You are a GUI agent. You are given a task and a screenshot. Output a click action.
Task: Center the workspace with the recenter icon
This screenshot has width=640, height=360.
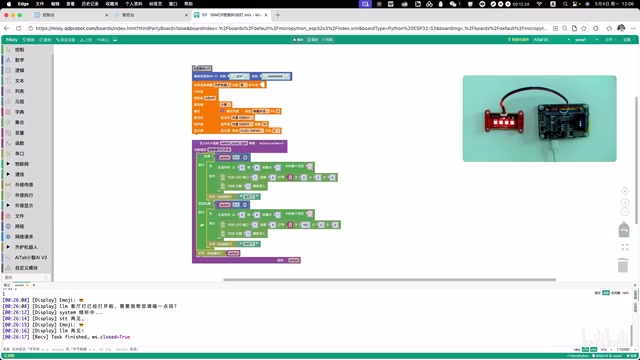[x=625, y=191]
